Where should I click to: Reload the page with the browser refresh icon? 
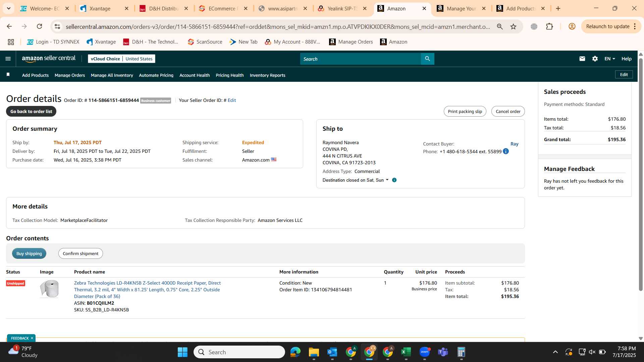[x=39, y=26]
